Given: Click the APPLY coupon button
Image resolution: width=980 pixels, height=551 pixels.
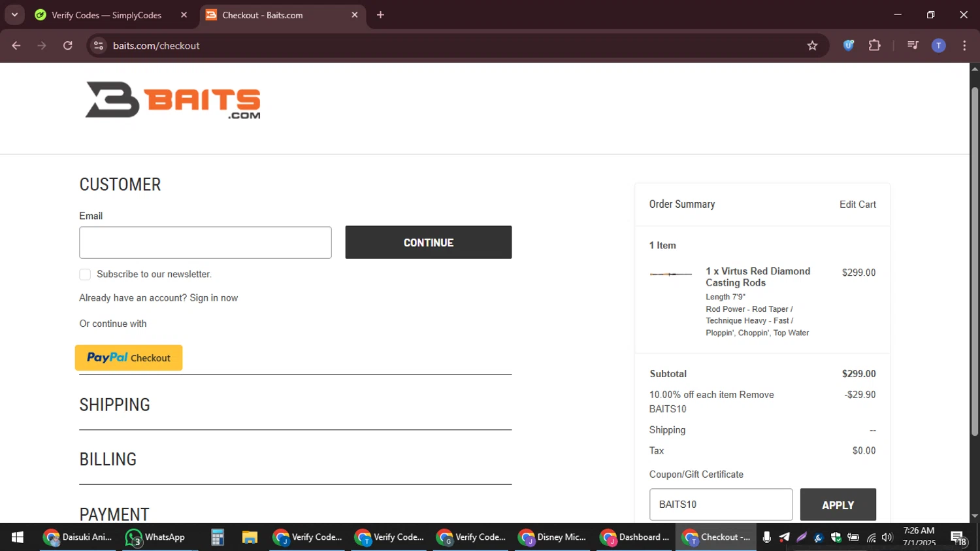Looking at the screenshot, I should [x=838, y=505].
